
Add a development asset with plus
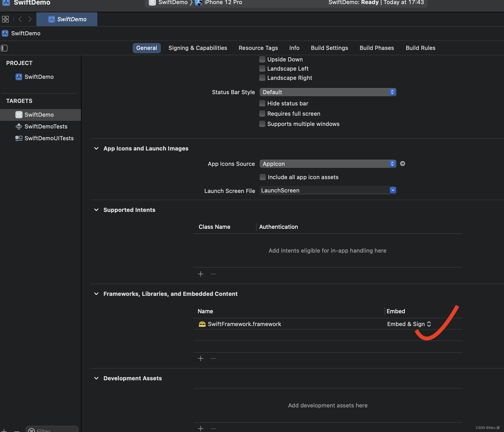[201, 428]
